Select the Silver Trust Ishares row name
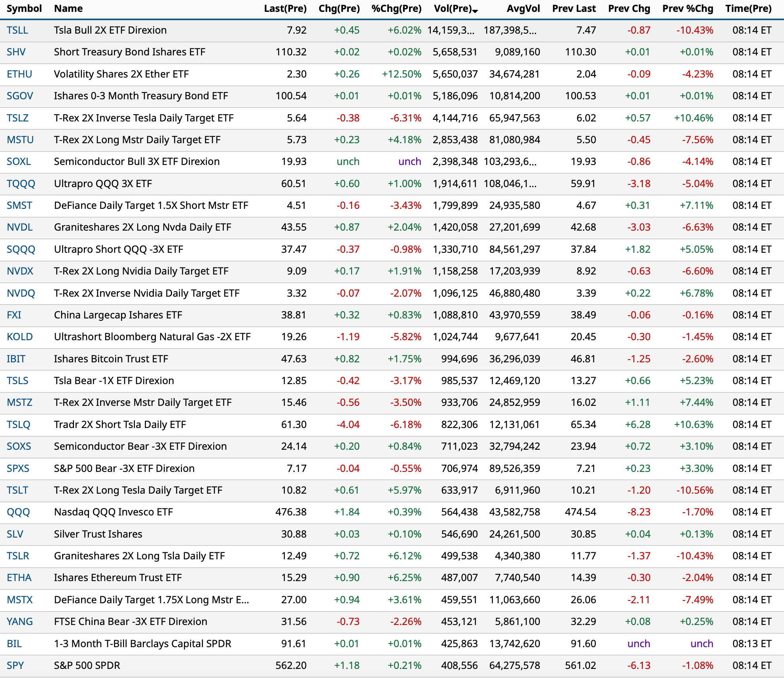Viewport: 784px width, 678px height. pos(98,534)
